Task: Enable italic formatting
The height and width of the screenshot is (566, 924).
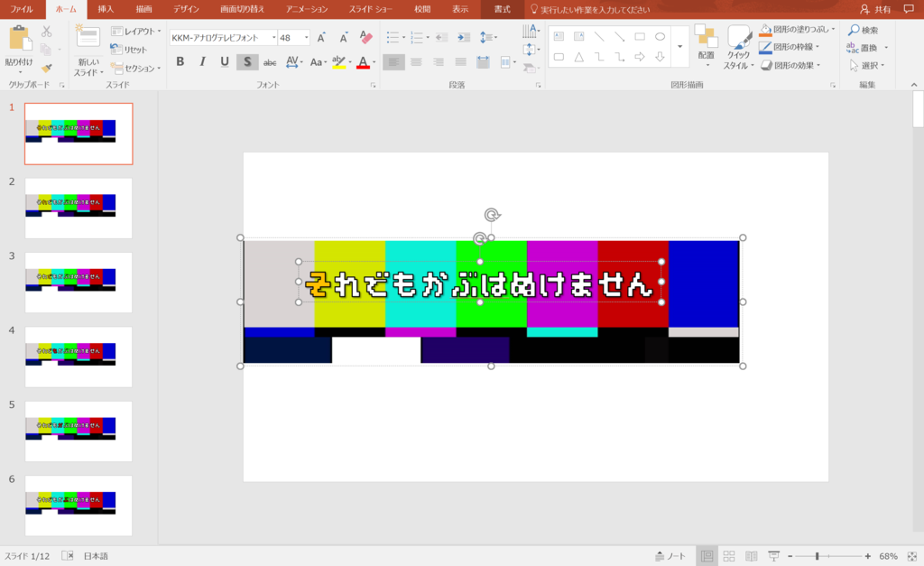Action: click(x=202, y=61)
